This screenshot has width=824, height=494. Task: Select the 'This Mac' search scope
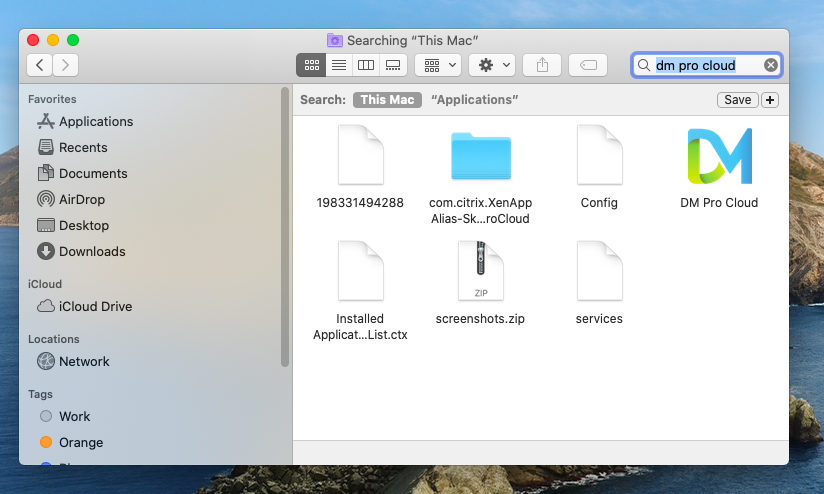point(387,100)
